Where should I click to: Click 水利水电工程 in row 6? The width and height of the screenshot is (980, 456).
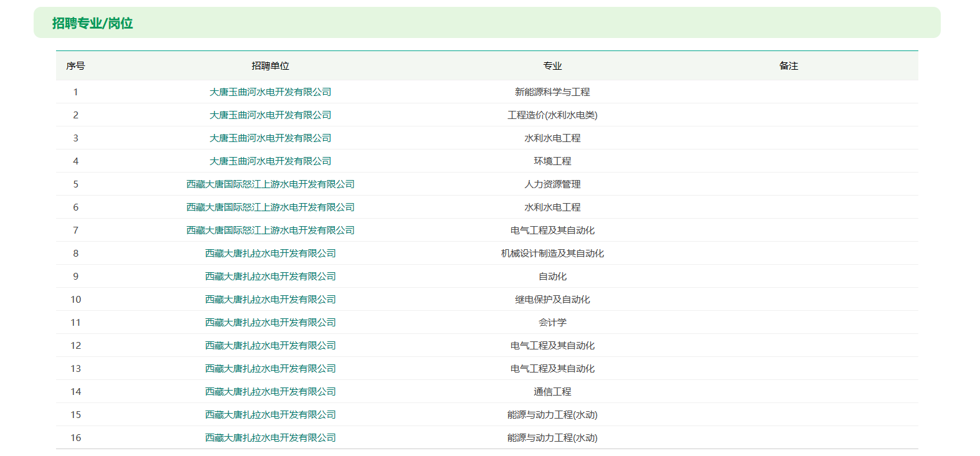[x=552, y=207]
